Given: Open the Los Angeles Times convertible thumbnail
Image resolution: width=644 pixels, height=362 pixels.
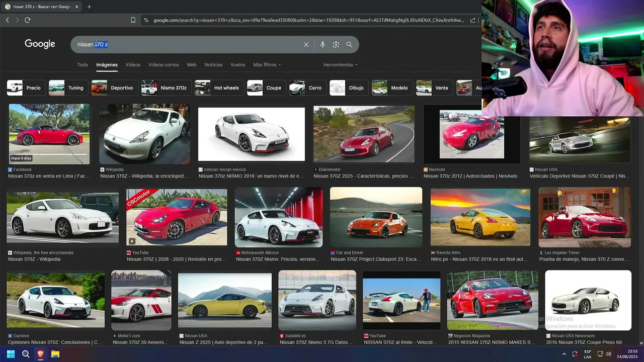Looking at the screenshot, I should [x=585, y=217].
